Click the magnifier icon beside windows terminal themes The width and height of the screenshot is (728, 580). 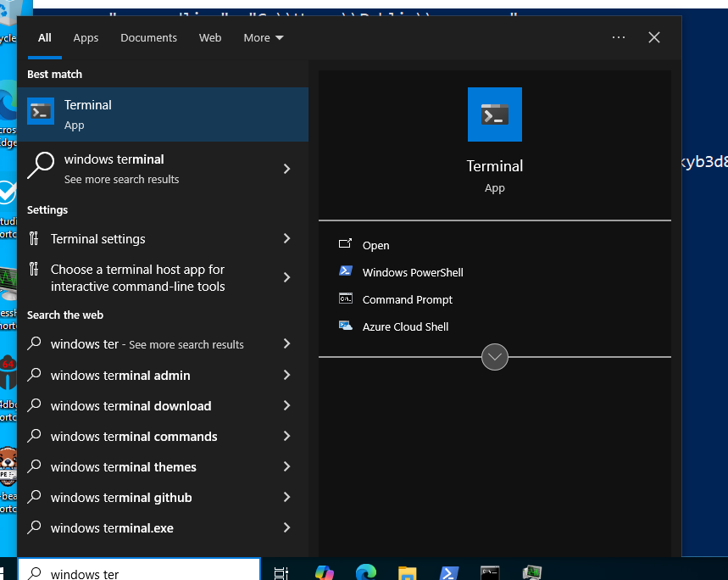35,466
